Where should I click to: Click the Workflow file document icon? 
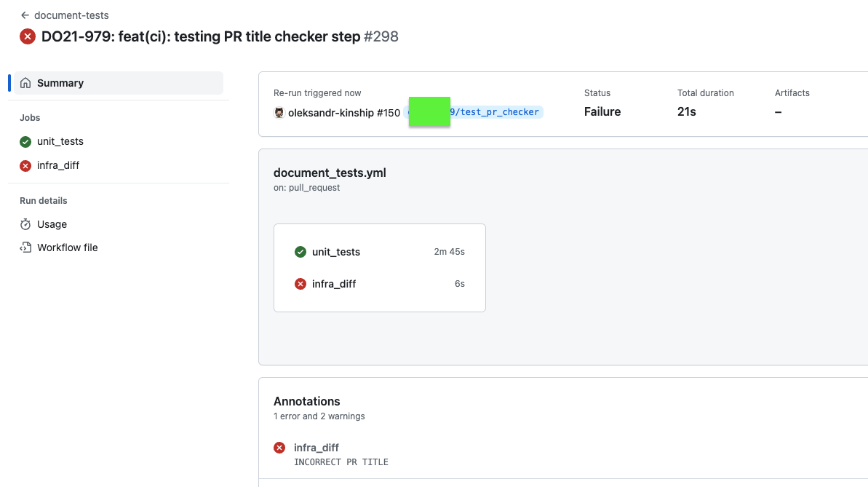[x=25, y=248]
